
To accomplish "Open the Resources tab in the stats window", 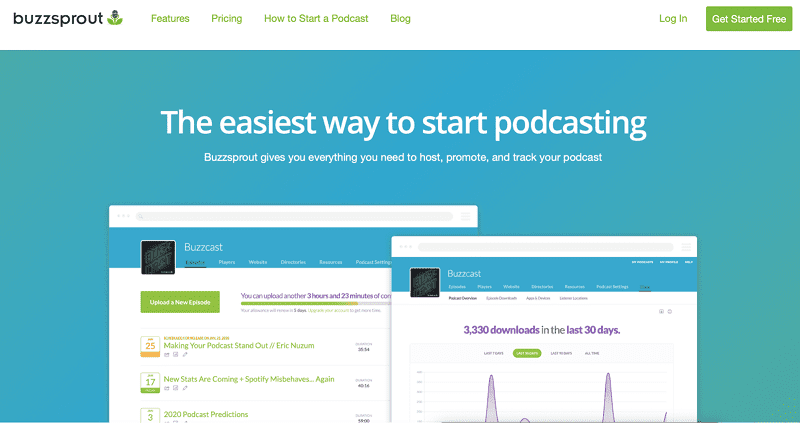I will pyautogui.click(x=574, y=287).
